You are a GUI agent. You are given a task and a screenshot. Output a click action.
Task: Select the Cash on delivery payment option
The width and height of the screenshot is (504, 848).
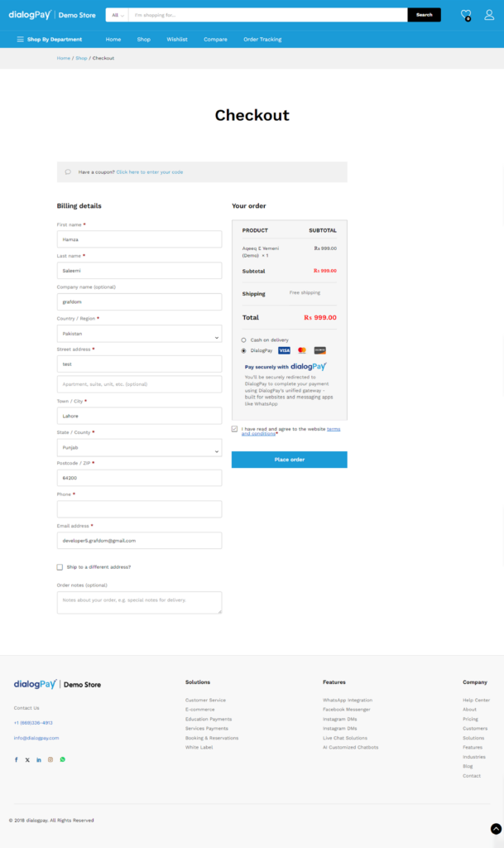point(243,340)
